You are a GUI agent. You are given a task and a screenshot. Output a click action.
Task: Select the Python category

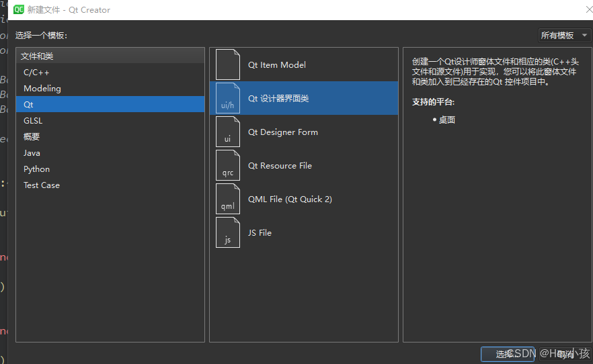click(x=110, y=169)
